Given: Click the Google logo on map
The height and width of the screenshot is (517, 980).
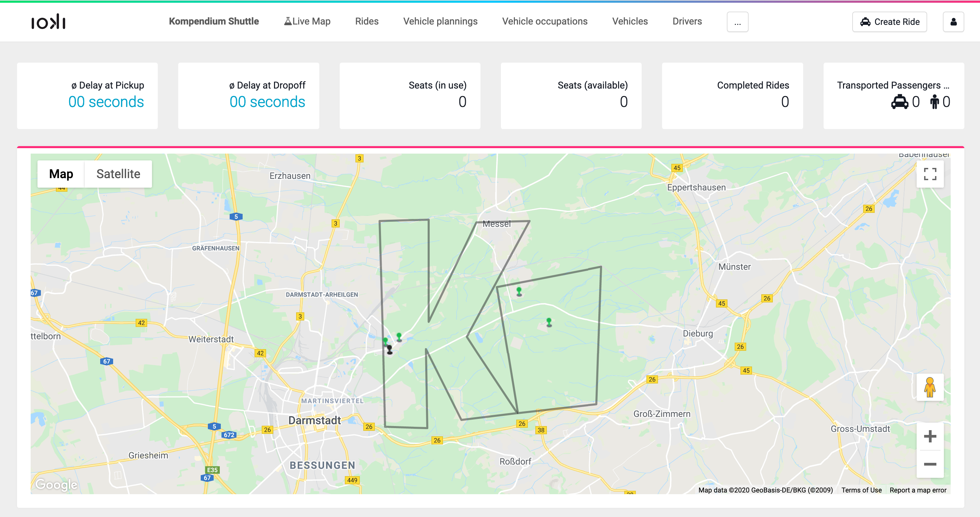Looking at the screenshot, I should [56, 484].
